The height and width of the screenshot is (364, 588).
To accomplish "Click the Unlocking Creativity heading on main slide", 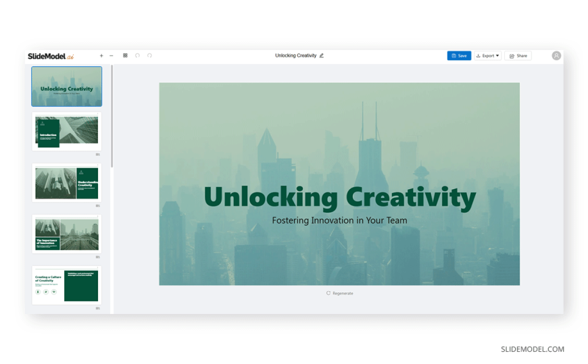I will (340, 197).
